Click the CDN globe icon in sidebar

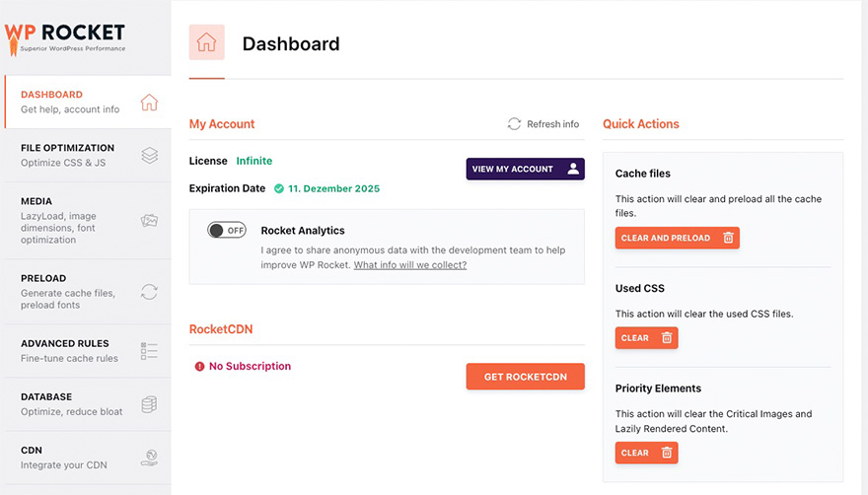[149, 457]
